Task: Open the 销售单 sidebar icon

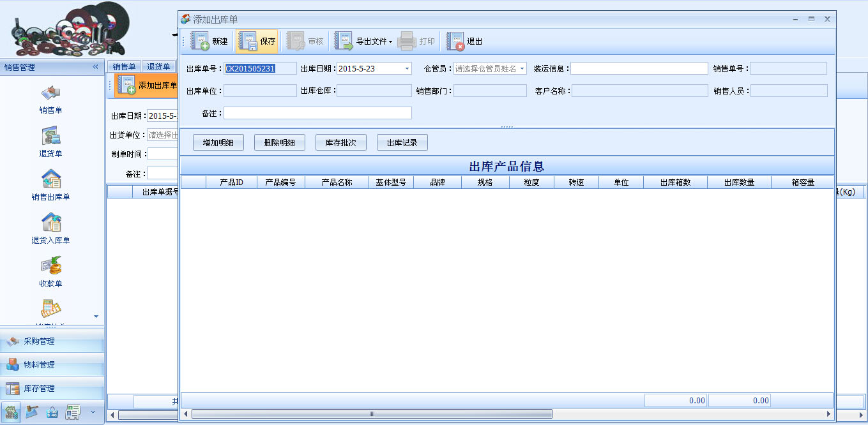Action: coord(50,93)
